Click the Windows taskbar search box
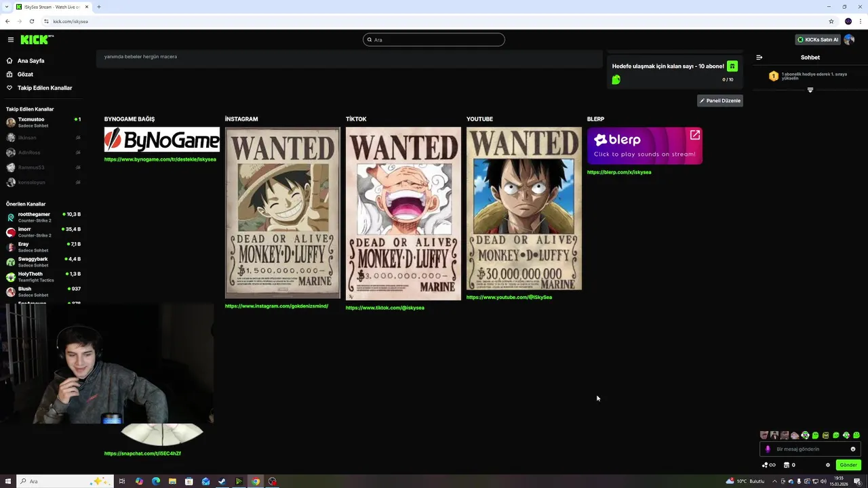 click(65, 481)
